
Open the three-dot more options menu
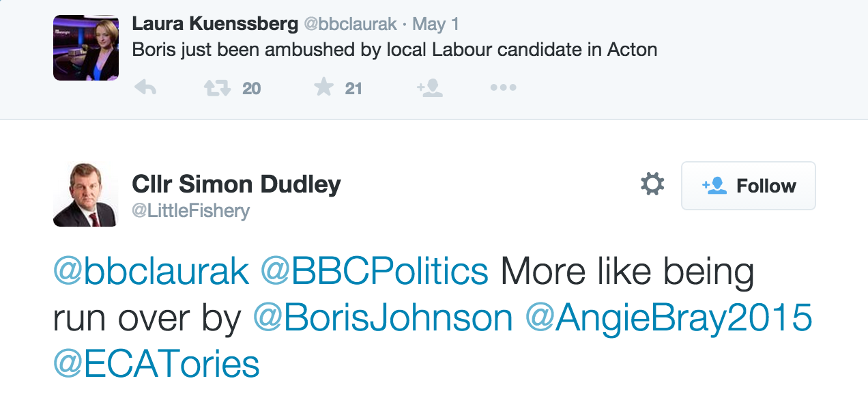tap(503, 88)
